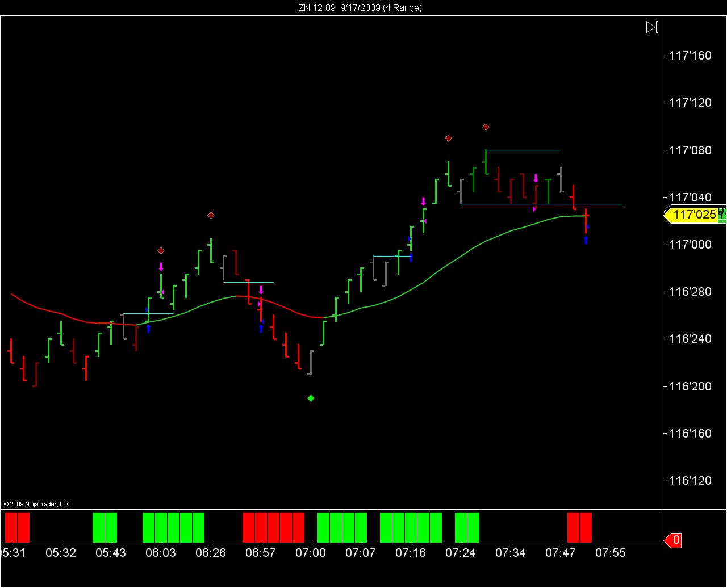
Task: Click the 07:07 time axis label
Action: tap(361, 552)
